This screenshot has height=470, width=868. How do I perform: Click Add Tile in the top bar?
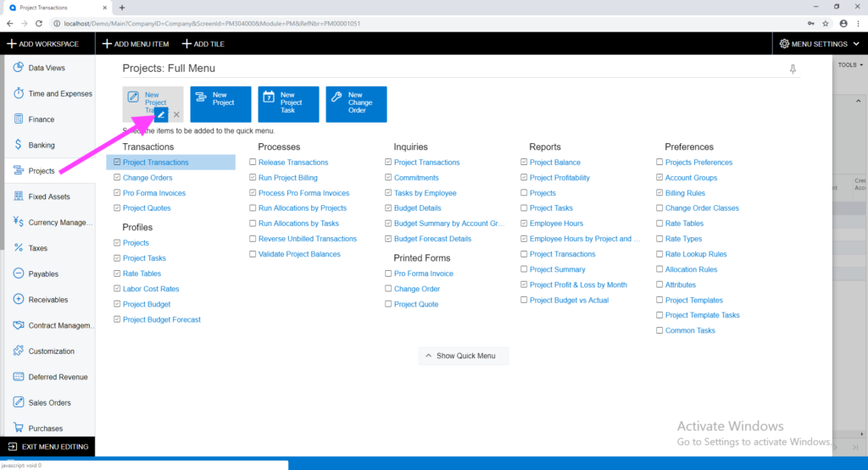click(203, 44)
